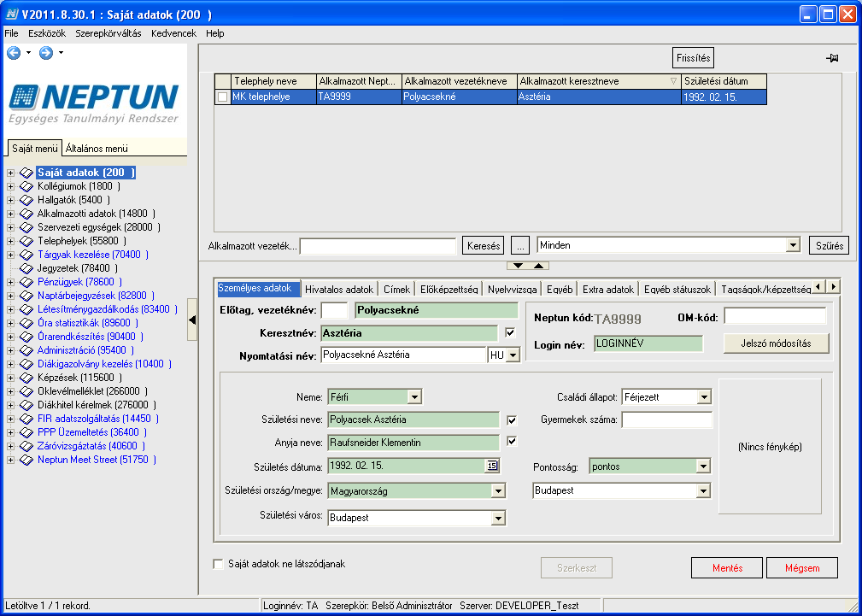Click the book icon beside Hallgatók

(26, 200)
